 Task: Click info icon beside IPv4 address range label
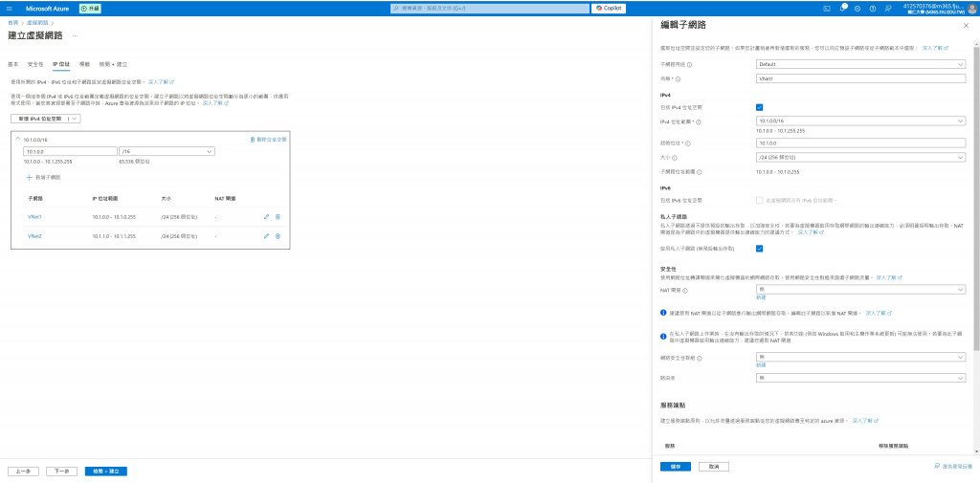698,121
